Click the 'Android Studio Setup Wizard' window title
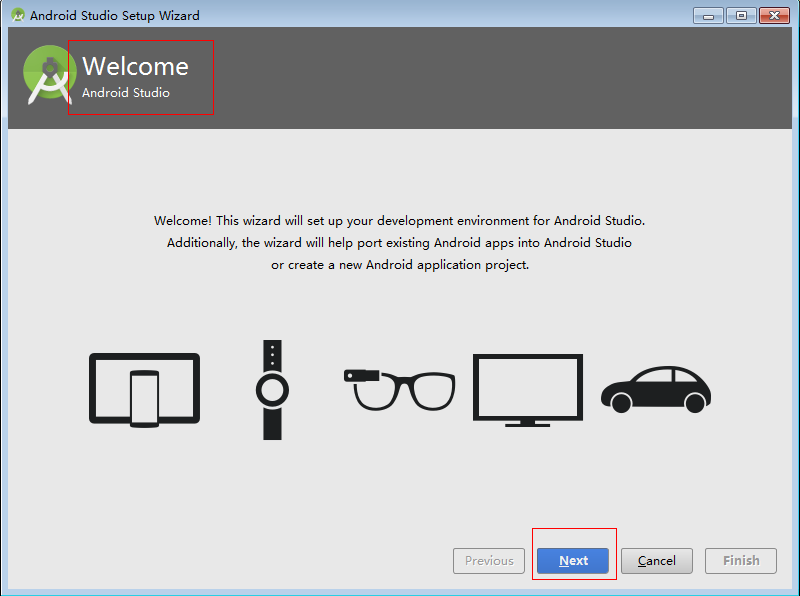The width and height of the screenshot is (800, 596). [115, 15]
